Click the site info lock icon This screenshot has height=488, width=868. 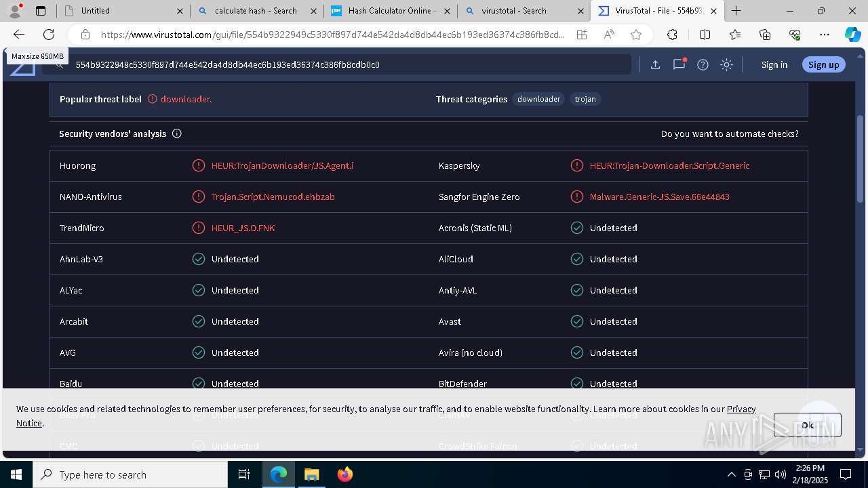pyautogui.click(x=85, y=35)
